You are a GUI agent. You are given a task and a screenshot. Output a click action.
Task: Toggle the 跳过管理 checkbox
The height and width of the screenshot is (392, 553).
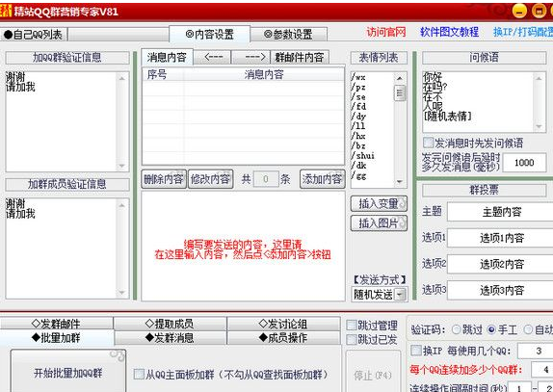[x=352, y=325]
